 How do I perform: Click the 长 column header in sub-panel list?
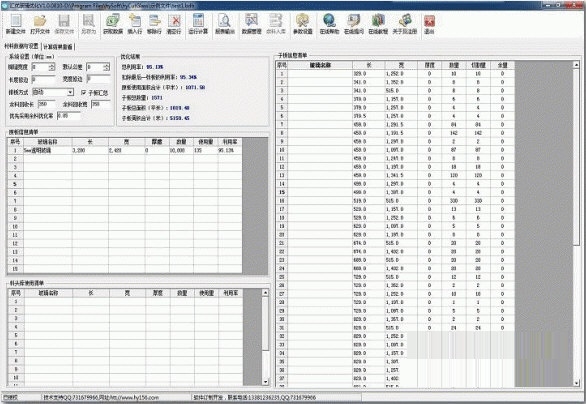(x=368, y=65)
